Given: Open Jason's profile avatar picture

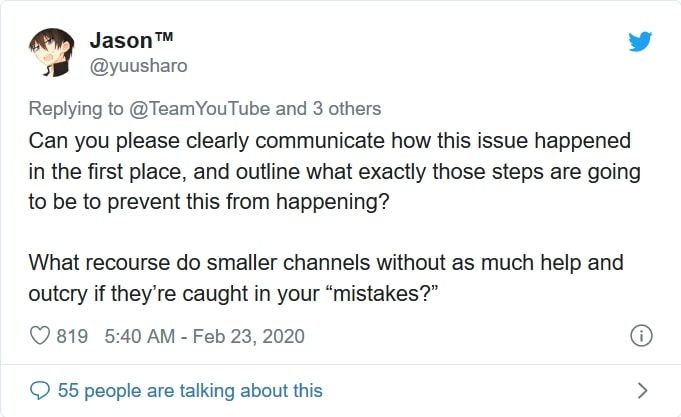Looking at the screenshot, I should coord(51,53).
